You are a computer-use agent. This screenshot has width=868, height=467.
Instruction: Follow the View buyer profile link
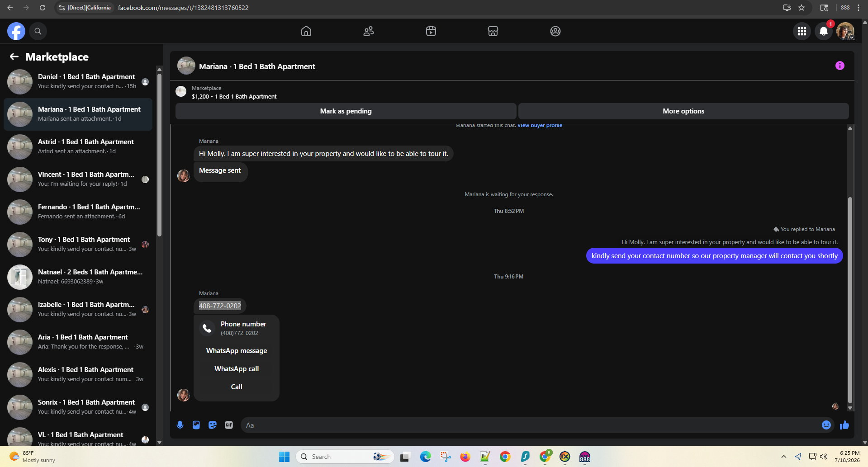[x=540, y=125]
